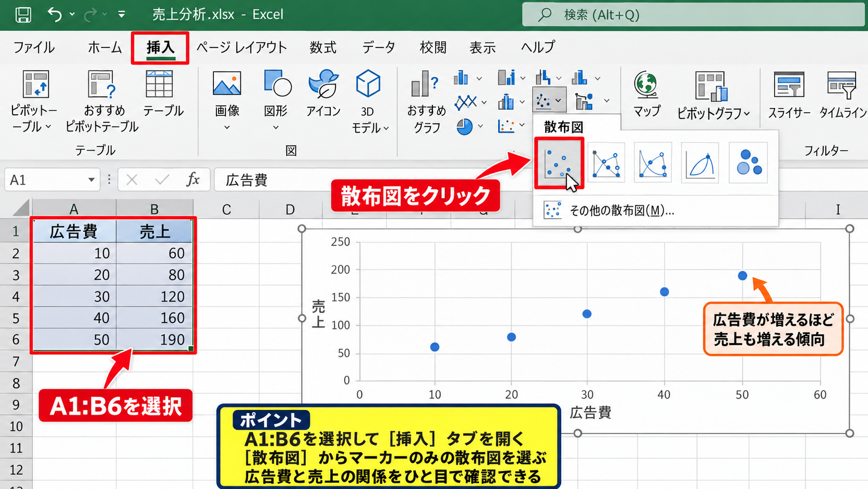Select scatter with smooth lines and markers
This screenshot has height=489, width=868.
pos(653,163)
